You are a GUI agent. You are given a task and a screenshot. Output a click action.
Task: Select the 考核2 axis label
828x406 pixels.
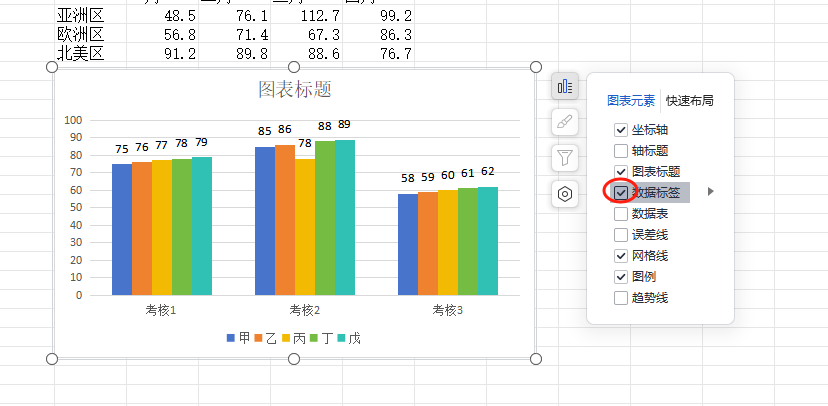305,310
